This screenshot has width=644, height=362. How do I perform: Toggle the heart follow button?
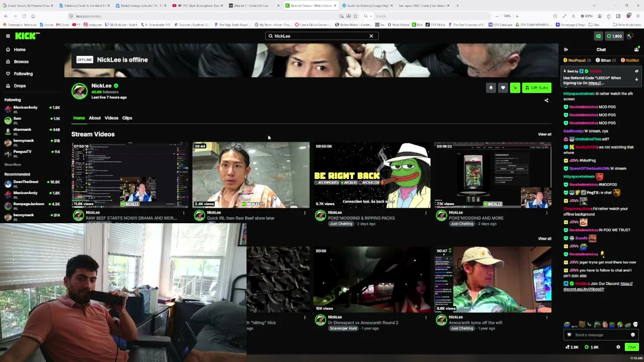point(503,88)
